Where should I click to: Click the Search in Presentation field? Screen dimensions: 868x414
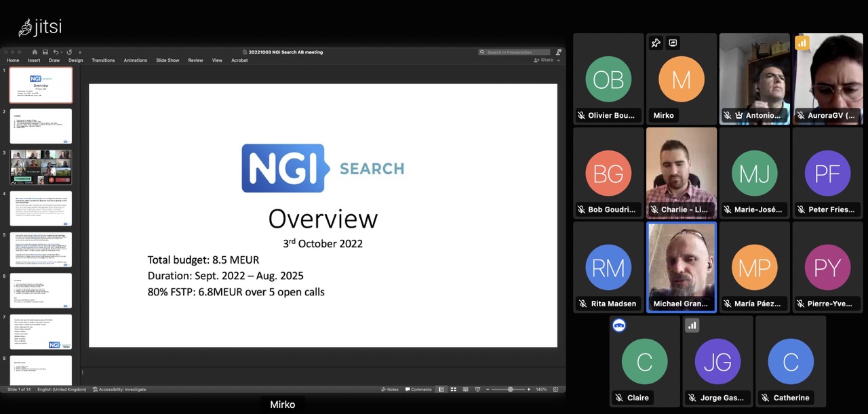pyautogui.click(x=514, y=52)
